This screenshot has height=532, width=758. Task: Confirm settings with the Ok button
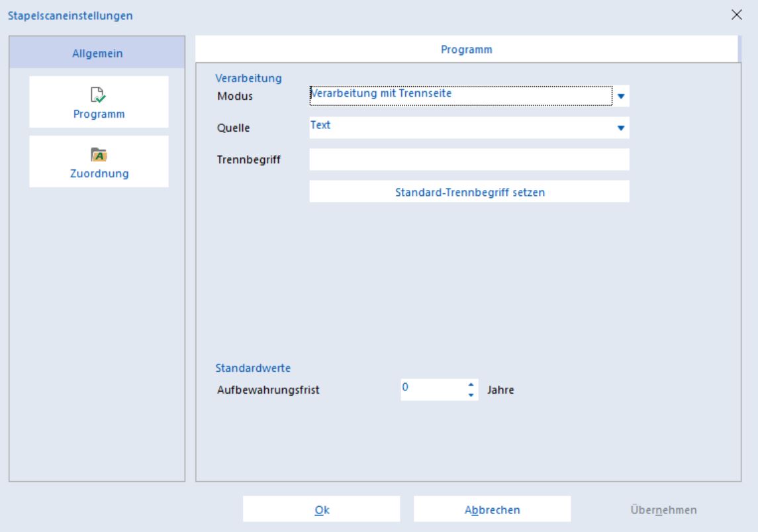coord(322,510)
